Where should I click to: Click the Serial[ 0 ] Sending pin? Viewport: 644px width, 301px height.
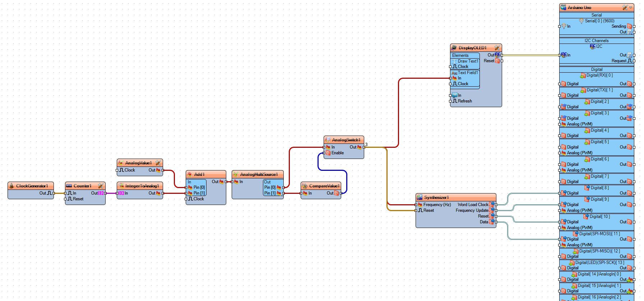pos(634,26)
